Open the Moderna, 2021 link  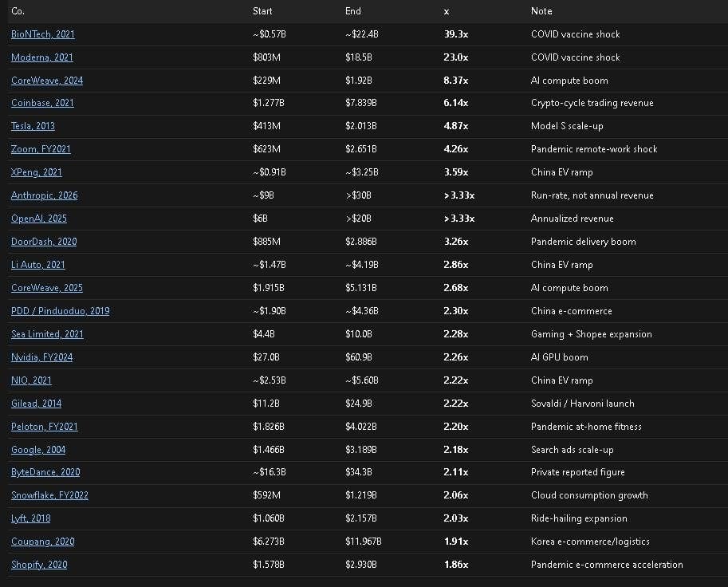42,57
